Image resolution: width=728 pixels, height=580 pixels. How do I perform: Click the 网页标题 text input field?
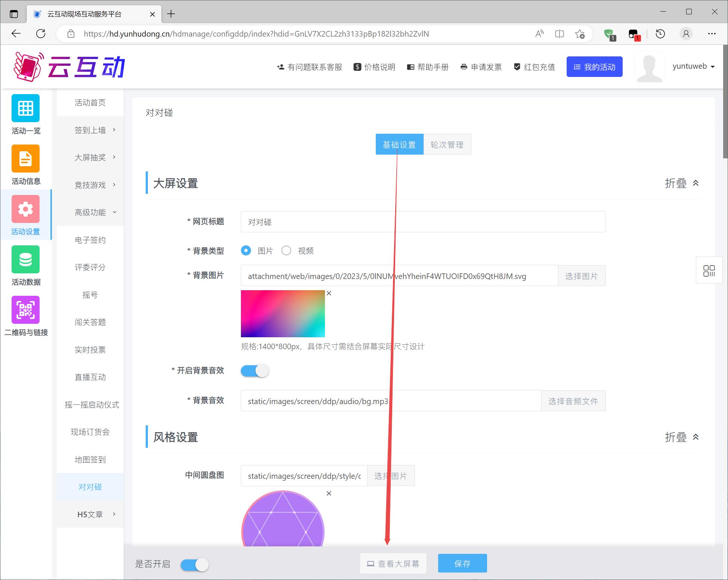423,222
